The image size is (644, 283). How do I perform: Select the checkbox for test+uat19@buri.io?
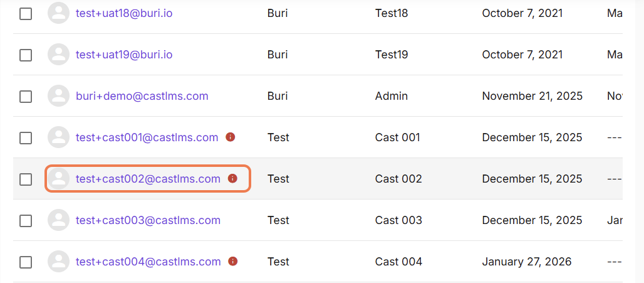(x=26, y=55)
